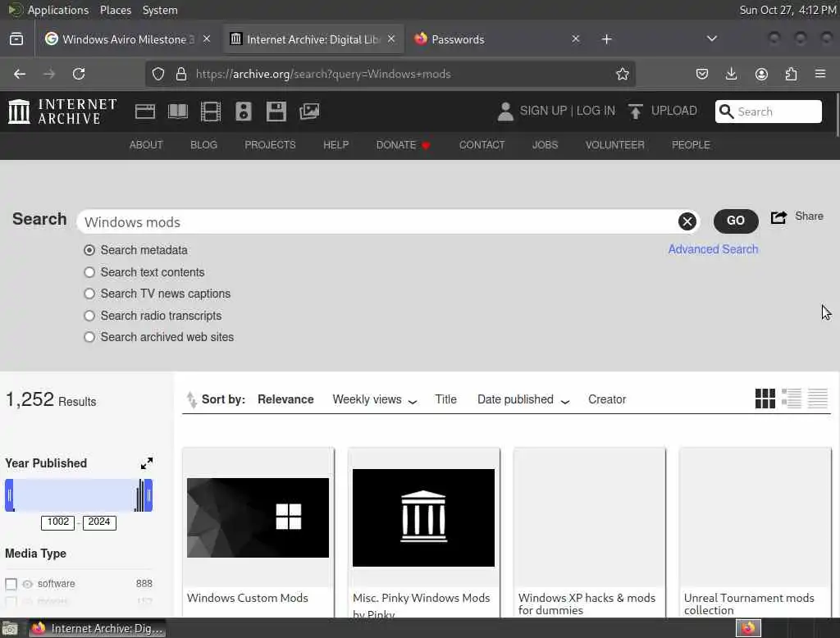Screen dimensions: 840x638
Task: Select Search text contents option
Action: click(x=89, y=272)
